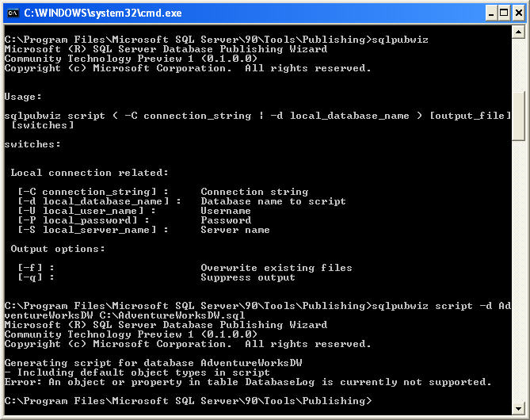530x420 pixels.
Task: Click the scrollbar down arrow
Action: coord(519,409)
